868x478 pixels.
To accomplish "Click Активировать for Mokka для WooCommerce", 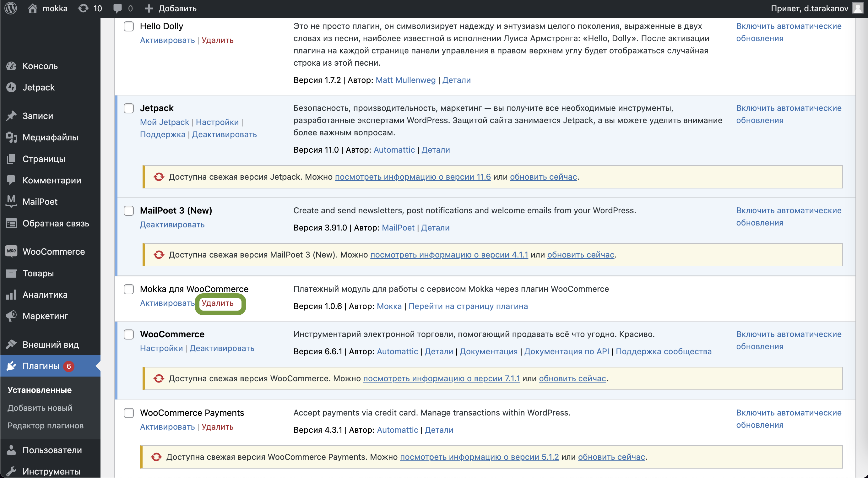I will click(167, 303).
